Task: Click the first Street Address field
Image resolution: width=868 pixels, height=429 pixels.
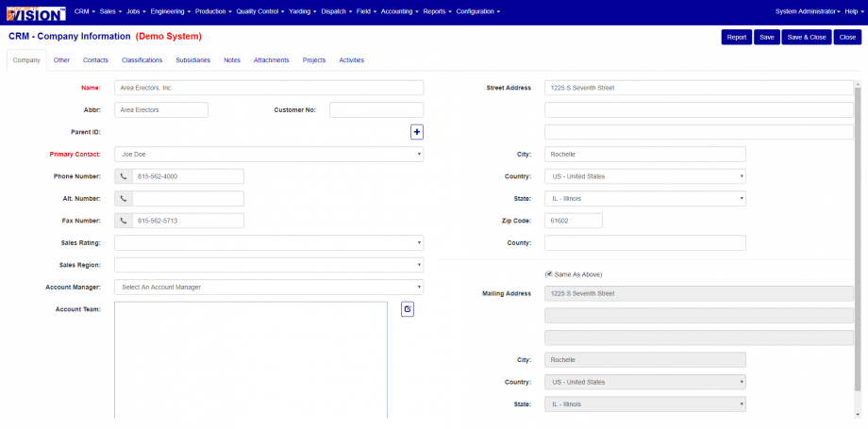Action: (x=698, y=88)
